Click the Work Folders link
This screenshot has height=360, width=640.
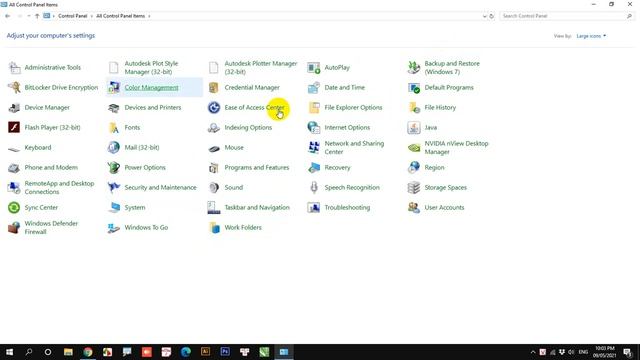click(243, 227)
